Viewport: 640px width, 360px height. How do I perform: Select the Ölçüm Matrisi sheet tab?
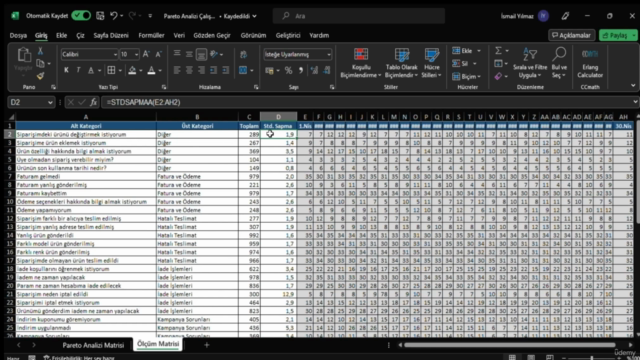click(x=158, y=344)
